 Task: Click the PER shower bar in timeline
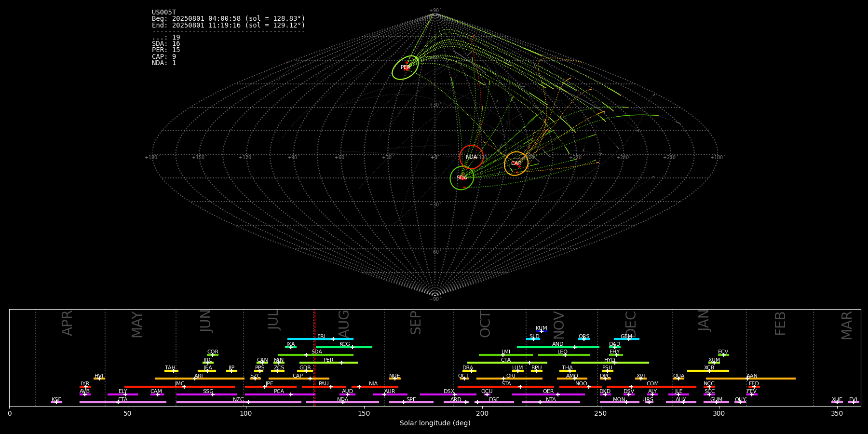[x=328, y=363]
